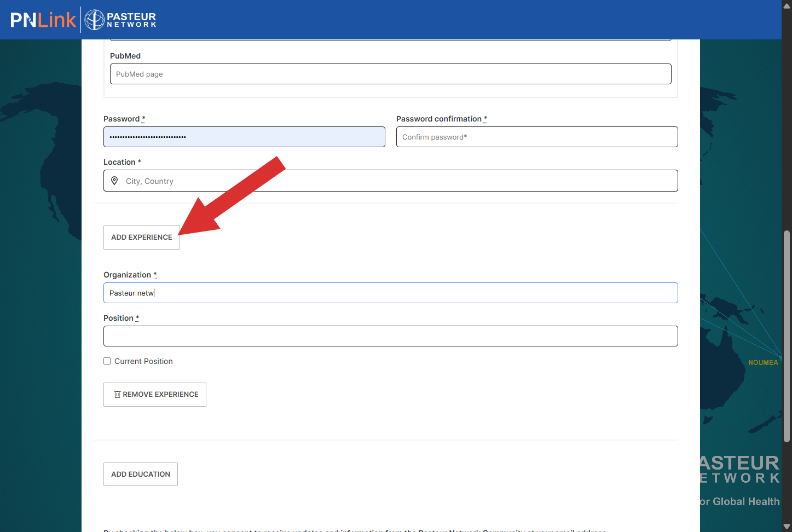Focus the PubMed page input field
This screenshot has width=792, height=532.
point(391,74)
